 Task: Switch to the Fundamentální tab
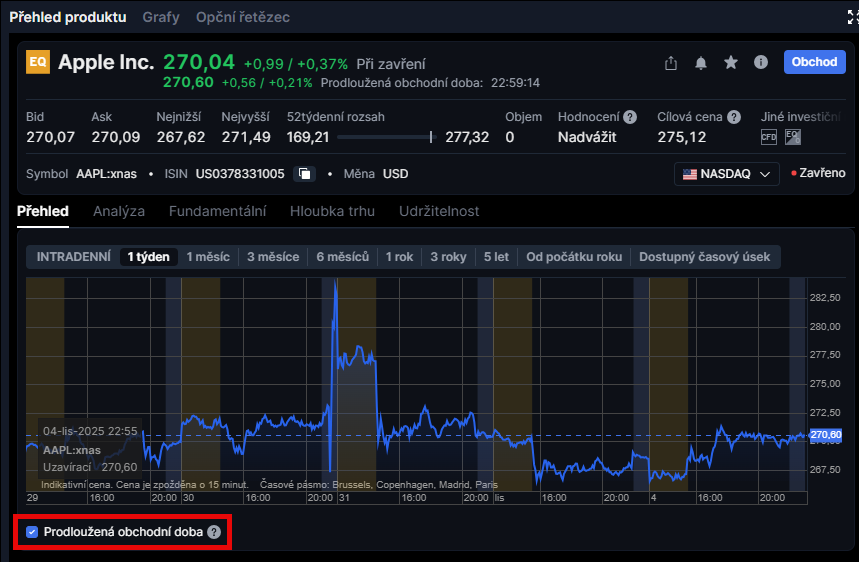point(217,211)
